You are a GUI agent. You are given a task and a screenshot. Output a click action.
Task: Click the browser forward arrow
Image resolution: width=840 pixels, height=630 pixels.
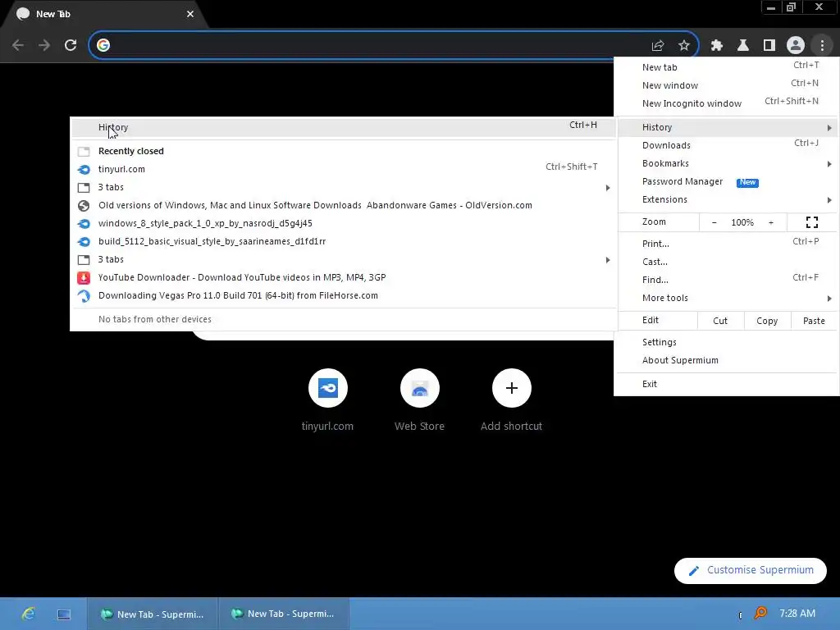pos(44,45)
